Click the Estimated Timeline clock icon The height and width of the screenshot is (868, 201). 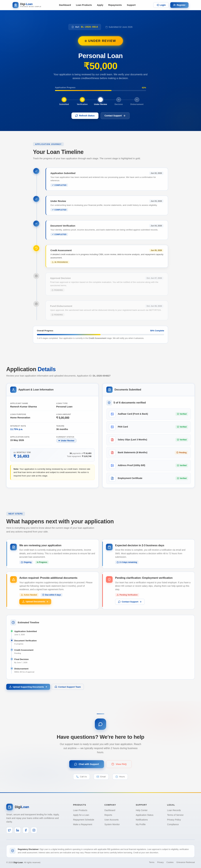coord(13,622)
